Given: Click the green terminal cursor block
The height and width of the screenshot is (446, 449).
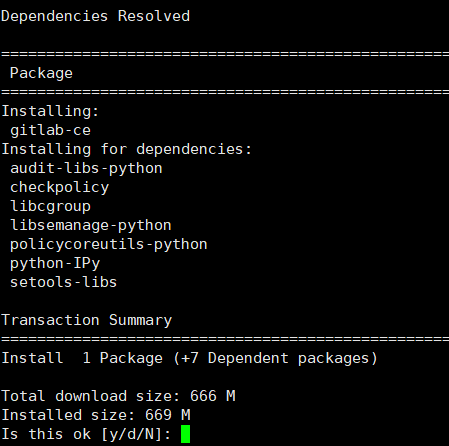Looking at the screenshot, I should point(185,434).
